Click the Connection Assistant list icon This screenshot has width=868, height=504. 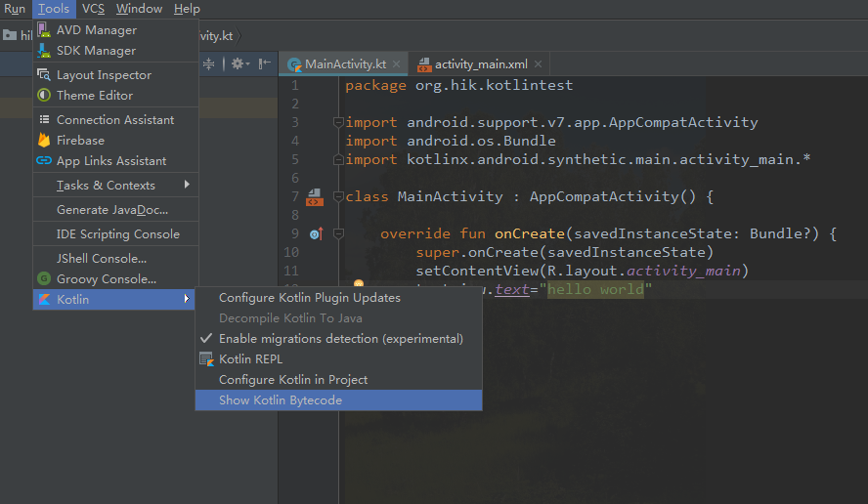coord(44,119)
